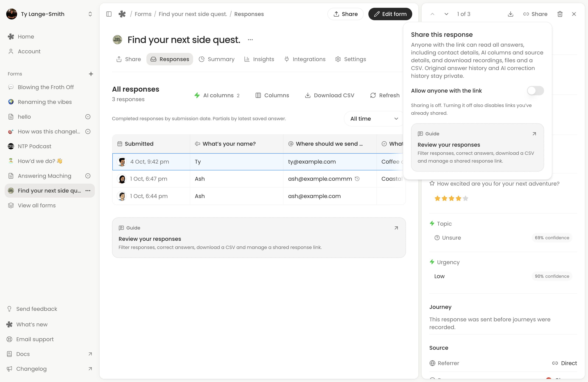Viewport: 588px width, 382px height.
Task: Set the fifth star in excitement rating
Action: pyautogui.click(x=465, y=198)
